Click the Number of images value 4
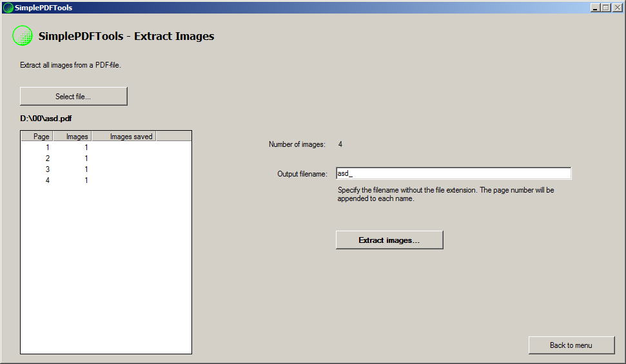This screenshot has width=626, height=364. [x=340, y=144]
